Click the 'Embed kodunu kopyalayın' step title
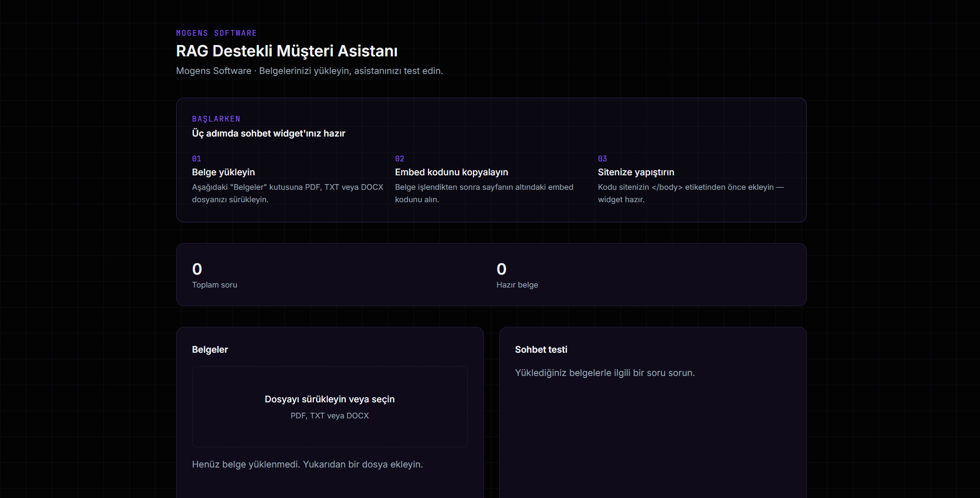The height and width of the screenshot is (498, 980). point(452,172)
